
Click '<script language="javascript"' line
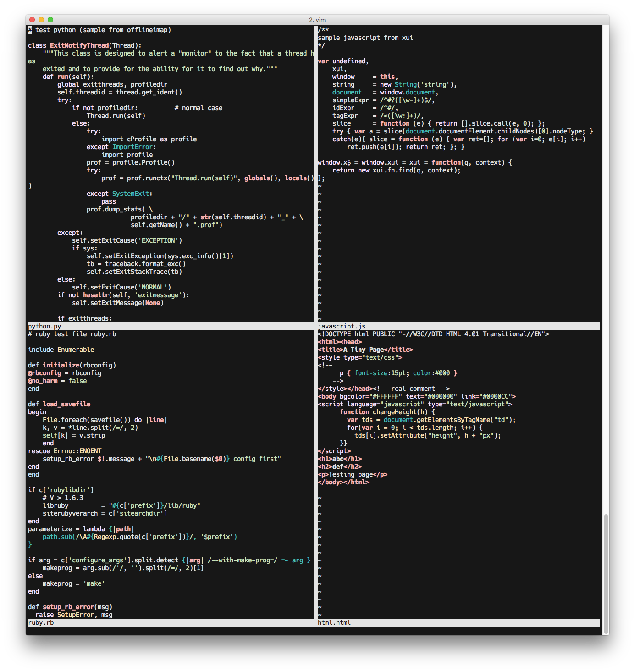point(415,404)
